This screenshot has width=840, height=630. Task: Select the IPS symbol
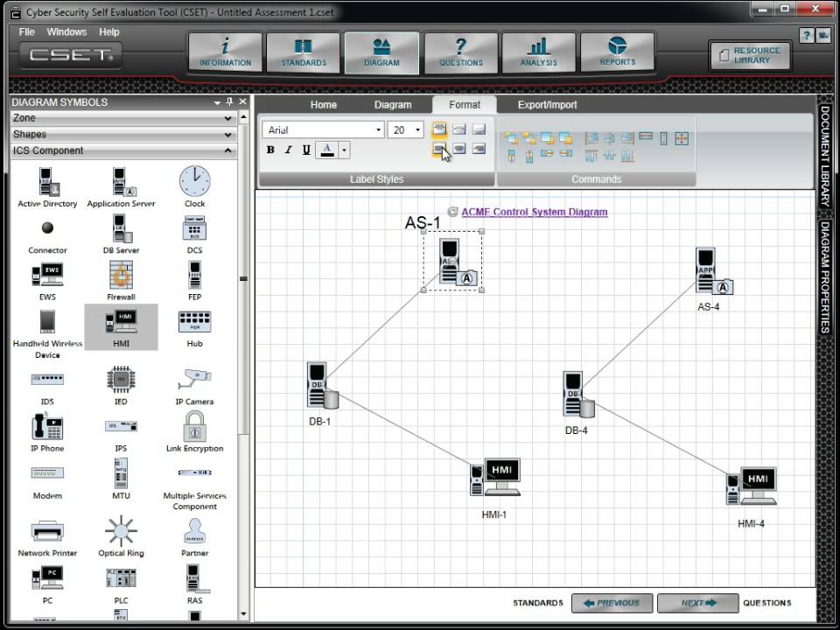pyautogui.click(x=121, y=435)
